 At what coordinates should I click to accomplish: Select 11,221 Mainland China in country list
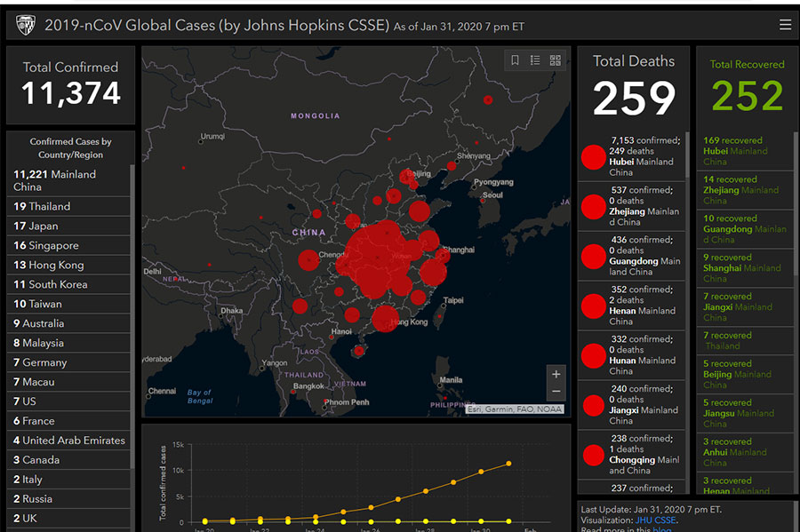pyautogui.click(x=68, y=180)
